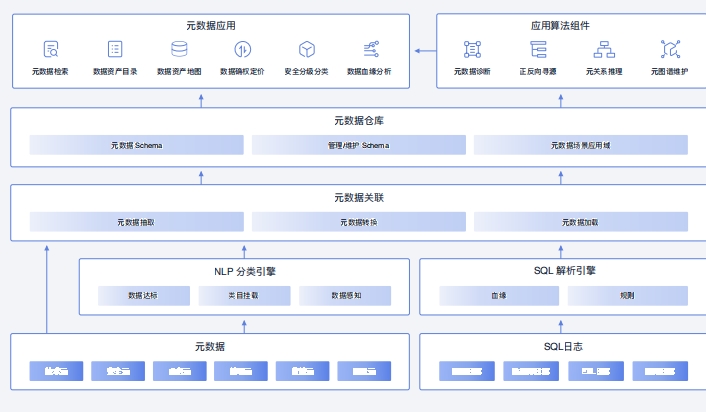Click the 数据资产目录 list icon
Image resolution: width=706 pixels, height=412 pixels.
click(x=115, y=49)
